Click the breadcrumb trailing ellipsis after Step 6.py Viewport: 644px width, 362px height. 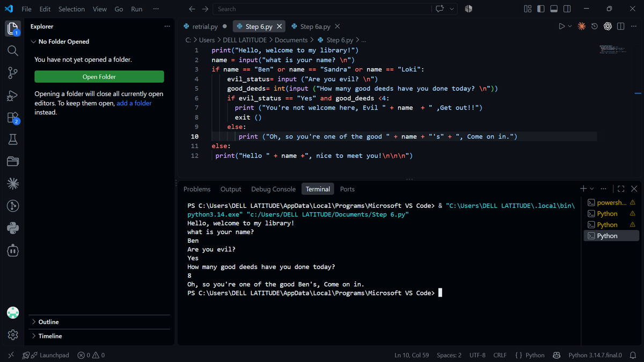point(364,40)
